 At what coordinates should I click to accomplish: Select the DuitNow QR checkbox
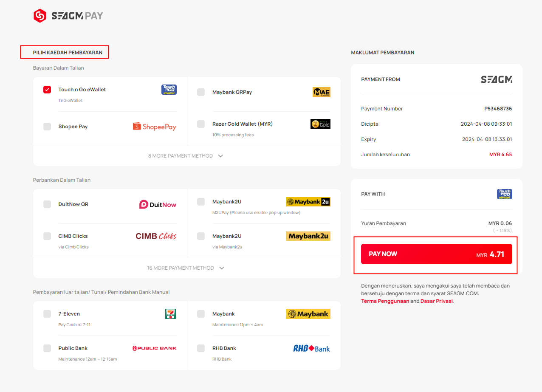[47, 204]
